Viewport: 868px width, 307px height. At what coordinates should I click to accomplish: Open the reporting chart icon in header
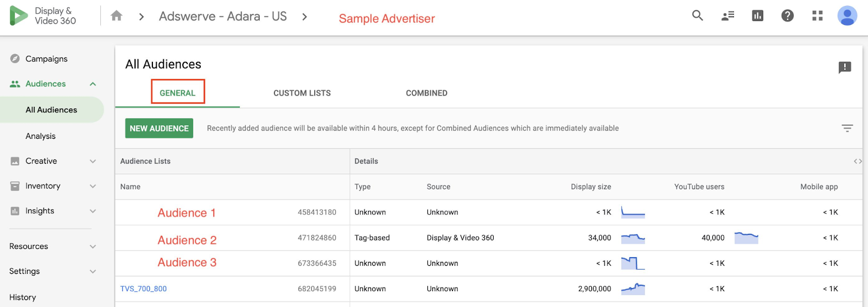758,16
